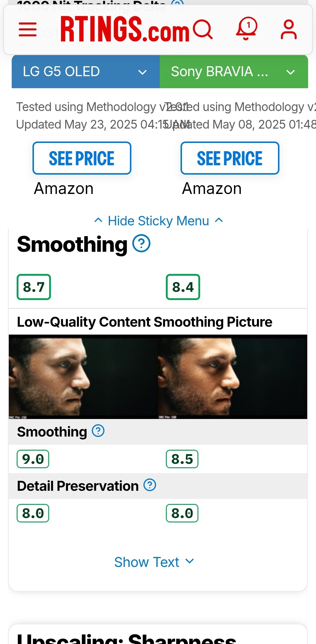316x644 pixels.
Task: Open the user account profile icon
Action: [288, 29]
